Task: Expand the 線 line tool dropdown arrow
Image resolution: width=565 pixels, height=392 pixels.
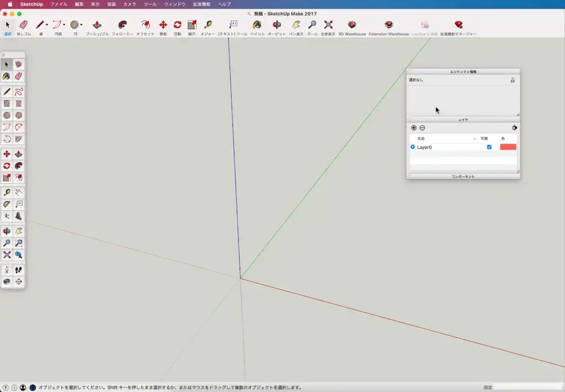Action: 47,25
